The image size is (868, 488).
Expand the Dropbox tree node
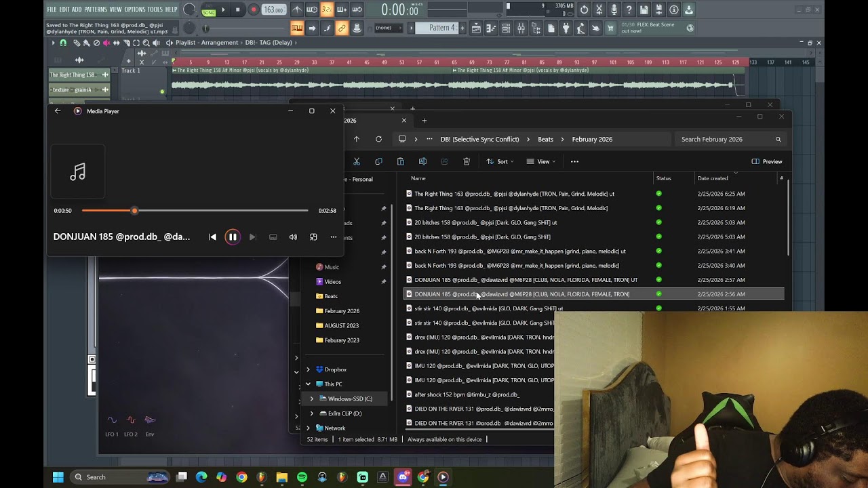308,369
